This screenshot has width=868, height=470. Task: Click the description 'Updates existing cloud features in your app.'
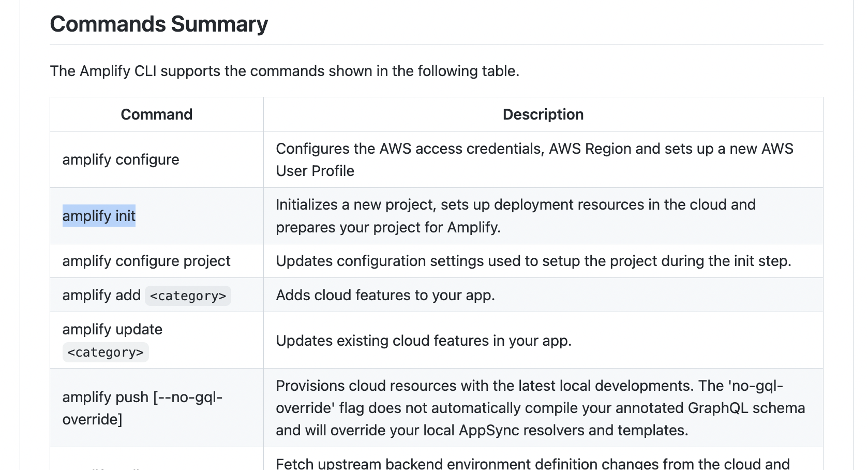[x=424, y=341]
